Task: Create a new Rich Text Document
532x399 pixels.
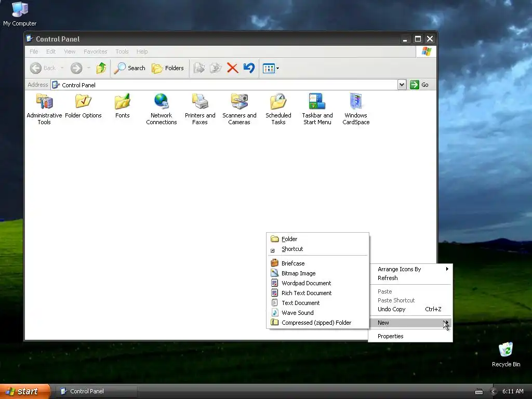Action: (x=317, y=293)
